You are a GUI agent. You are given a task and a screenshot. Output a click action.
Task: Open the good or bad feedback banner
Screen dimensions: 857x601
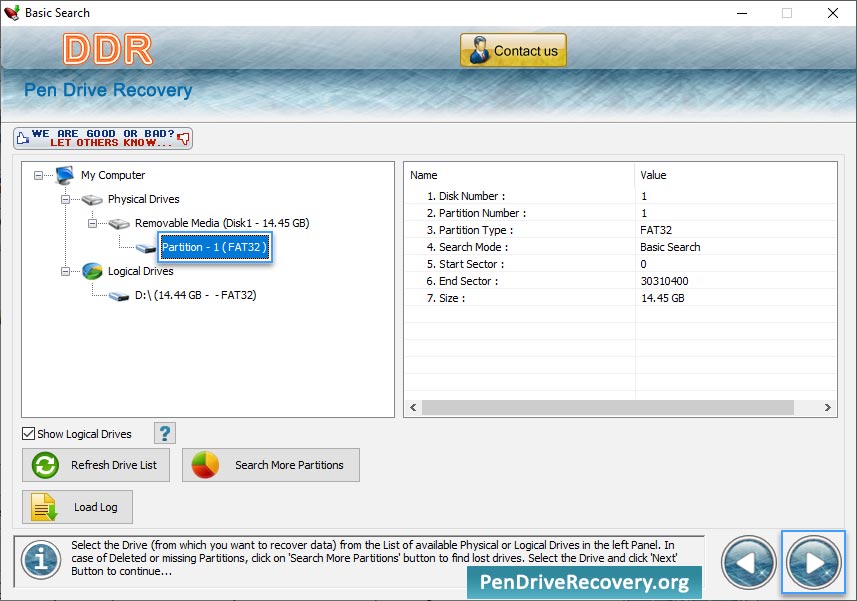coord(103,138)
